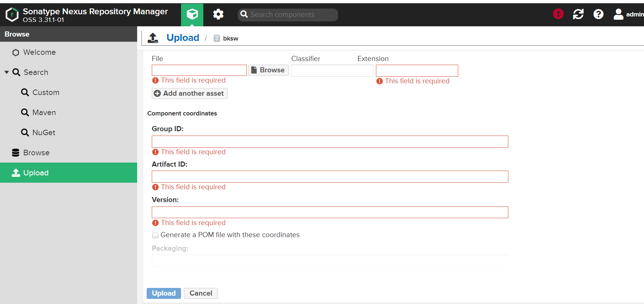This screenshot has width=644, height=304.
Task: Open the Browse server contents cube icon
Action: [x=192, y=14]
